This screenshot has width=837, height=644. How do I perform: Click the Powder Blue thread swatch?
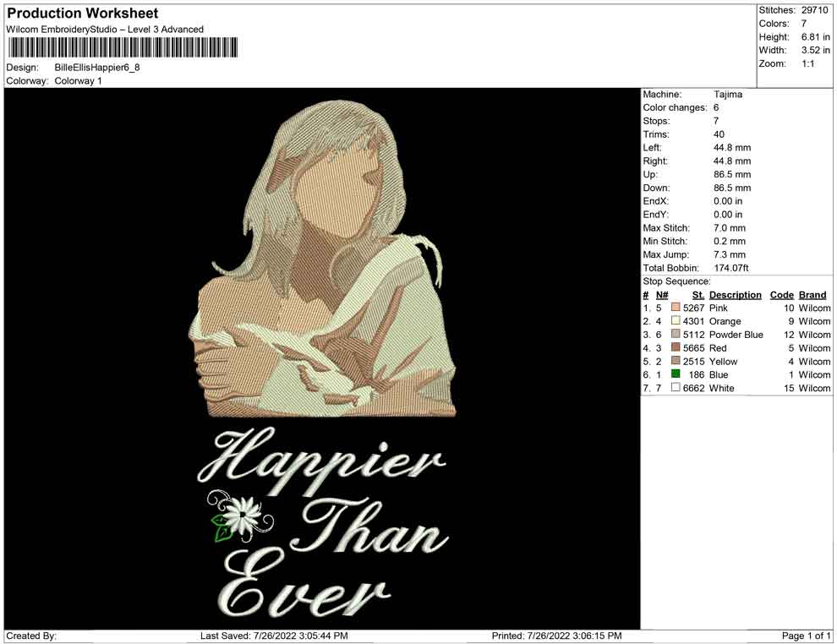676,336
